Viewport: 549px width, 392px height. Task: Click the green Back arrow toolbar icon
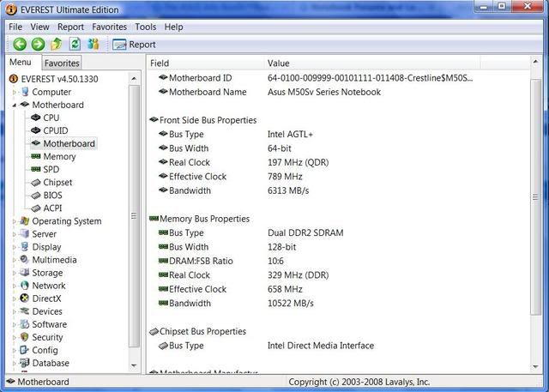(x=20, y=45)
